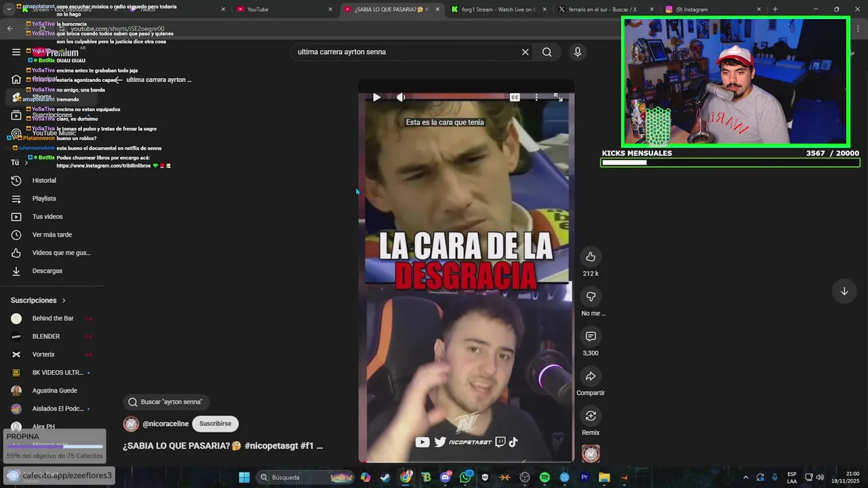Click the nicoraceline channel avatar
Image resolution: width=868 pixels, height=488 pixels.
(131, 424)
